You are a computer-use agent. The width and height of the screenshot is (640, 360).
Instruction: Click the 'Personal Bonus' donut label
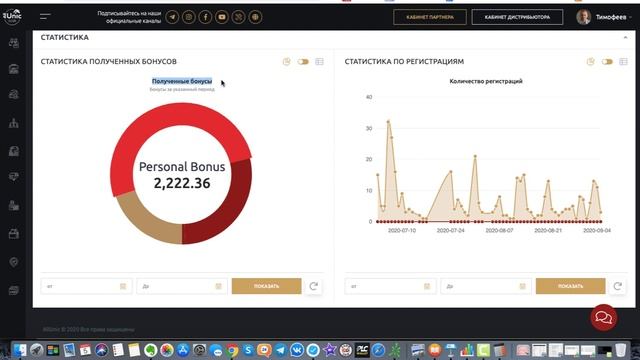pyautogui.click(x=182, y=167)
